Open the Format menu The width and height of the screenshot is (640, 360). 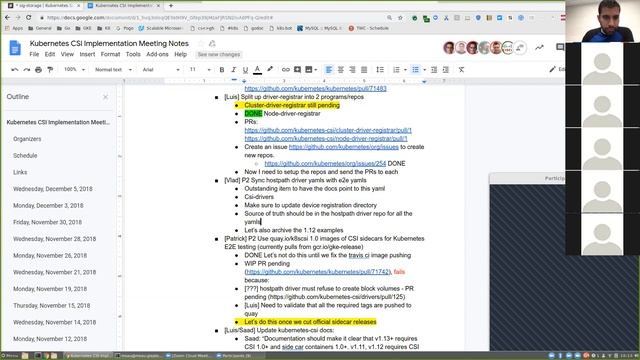(110, 54)
